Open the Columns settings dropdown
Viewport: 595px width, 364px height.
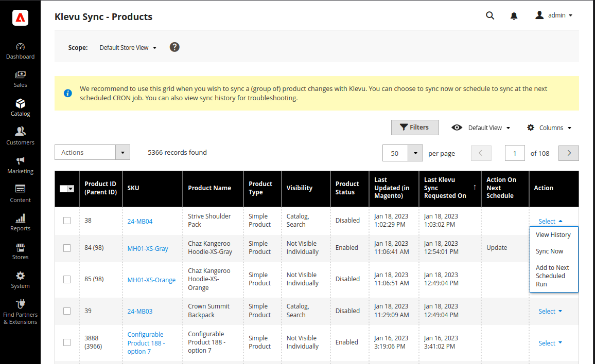coord(549,128)
